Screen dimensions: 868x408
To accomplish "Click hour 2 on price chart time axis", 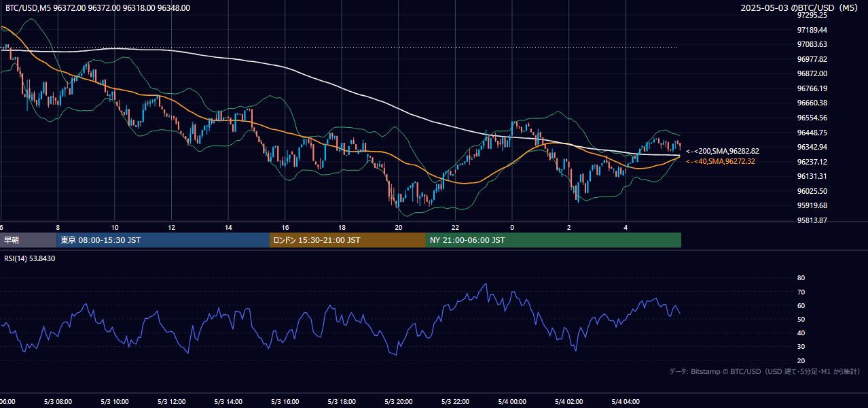I will click(569, 228).
